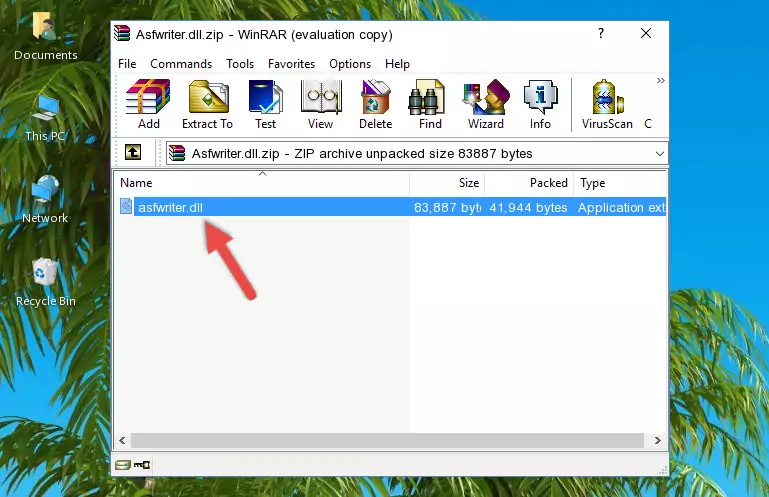Open the Favorites menu
The width and height of the screenshot is (769, 497).
[x=291, y=64]
